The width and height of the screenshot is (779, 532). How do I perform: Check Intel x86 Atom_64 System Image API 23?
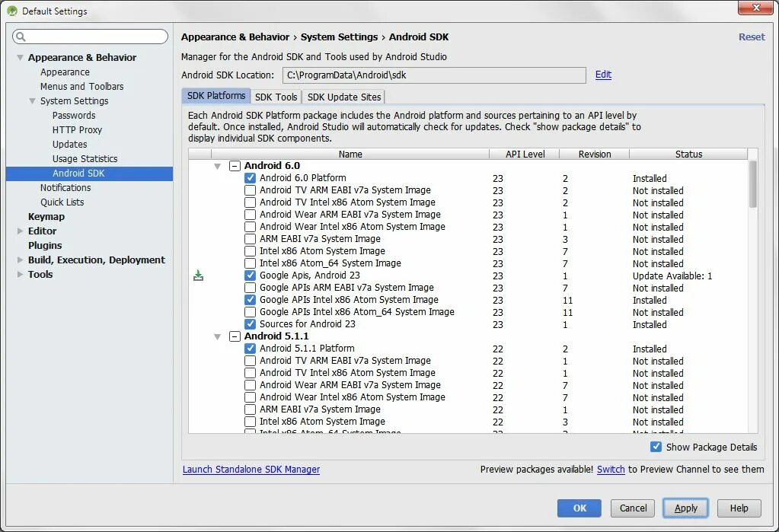[251, 263]
